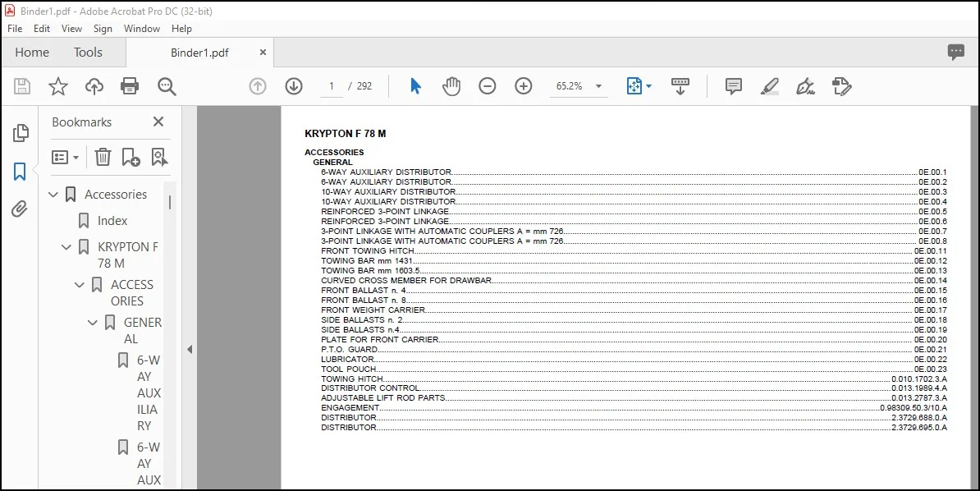Select the GENERAL bookmark label
This screenshot has height=491, width=980.
click(143, 331)
